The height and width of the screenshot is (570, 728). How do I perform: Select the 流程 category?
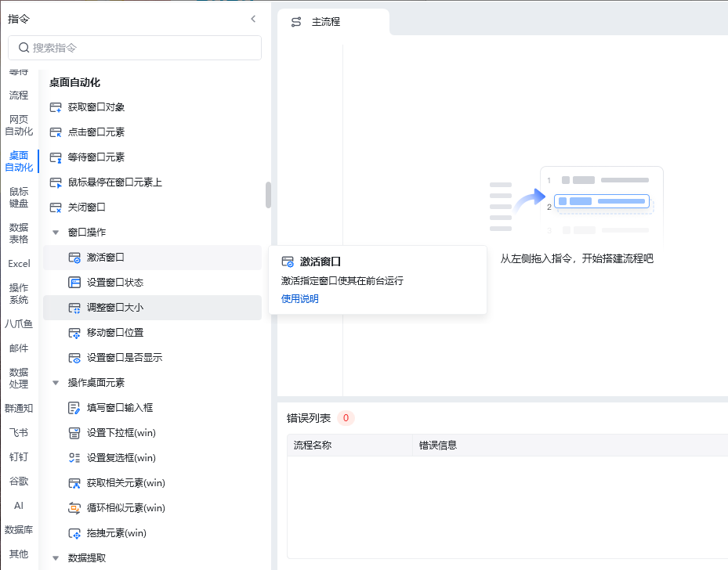click(x=19, y=95)
